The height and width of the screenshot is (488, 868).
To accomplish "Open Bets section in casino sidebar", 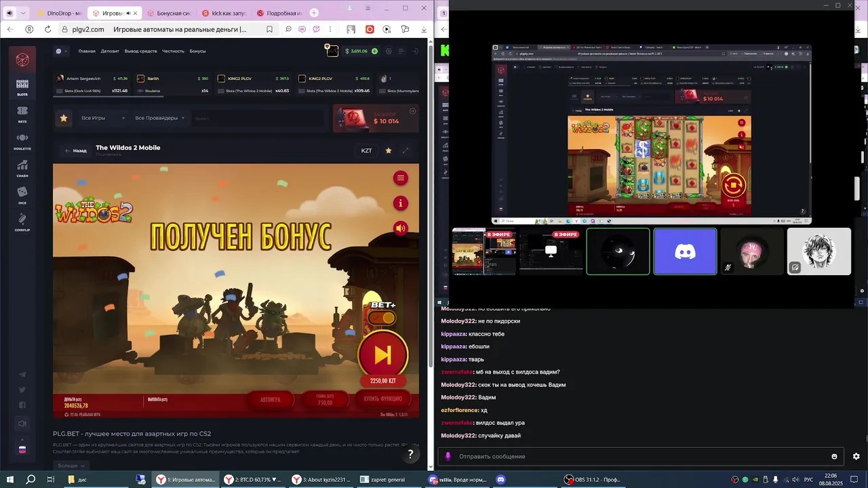I will 22,114.
